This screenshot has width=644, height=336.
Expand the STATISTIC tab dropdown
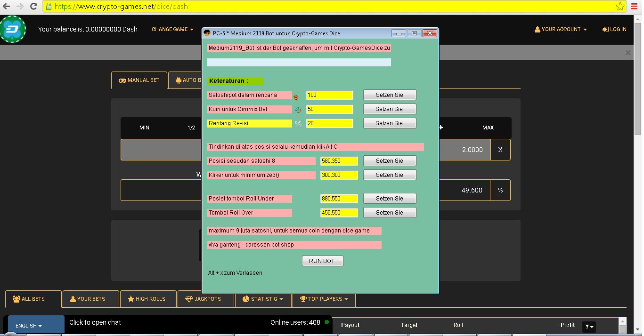click(263, 299)
